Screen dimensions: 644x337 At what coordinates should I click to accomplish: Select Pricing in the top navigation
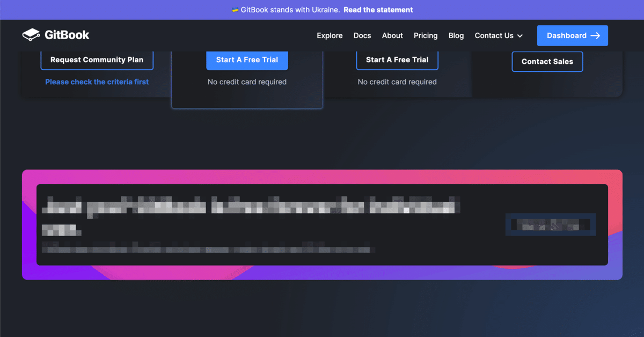tap(426, 35)
